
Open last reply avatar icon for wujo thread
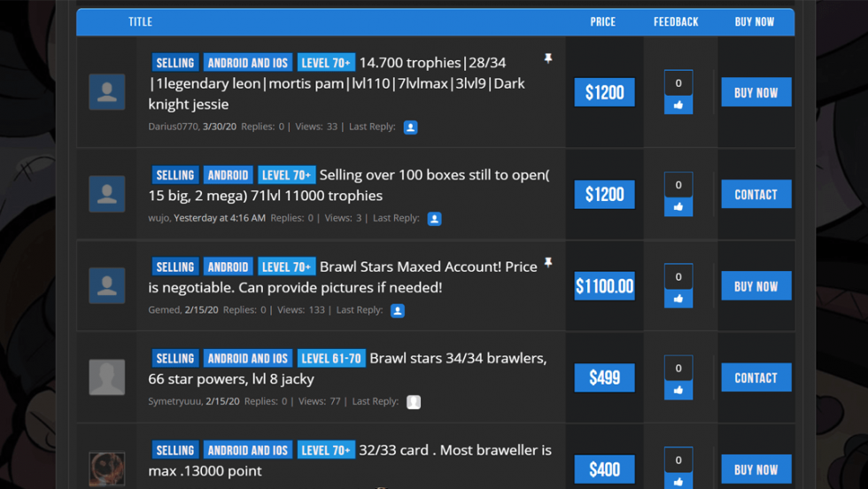[435, 219]
